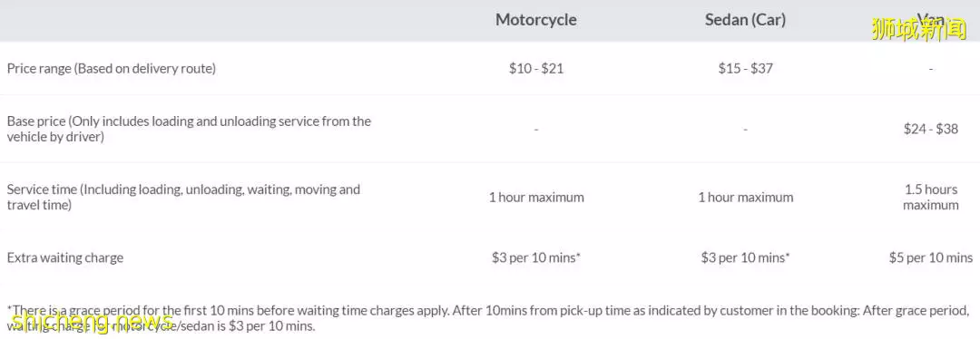Select Sedan 1 hour maximum cell
Image resolution: width=980 pixels, height=339 pixels.
click(745, 198)
